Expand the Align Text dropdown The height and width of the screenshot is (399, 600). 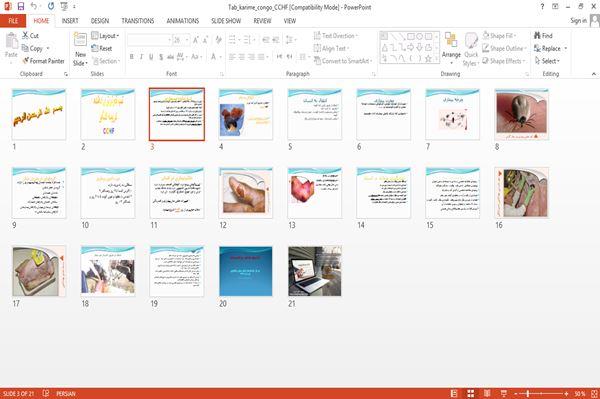click(331, 48)
